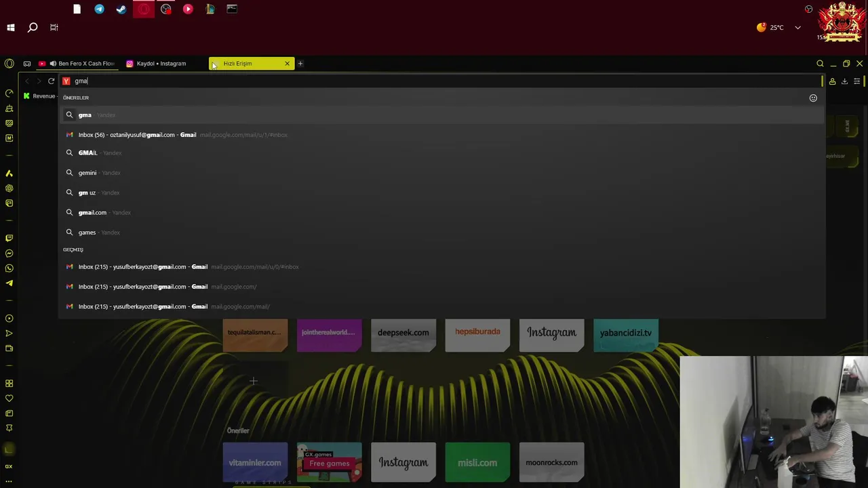
Task: Open Player icon in sidebar
Action: coord(9,319)
